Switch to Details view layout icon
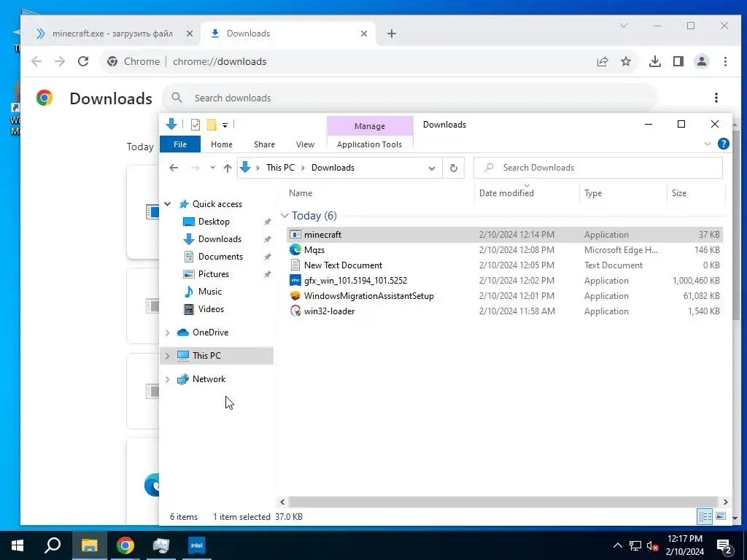This screenshot has width=747, height=560. tap(705, 516)
